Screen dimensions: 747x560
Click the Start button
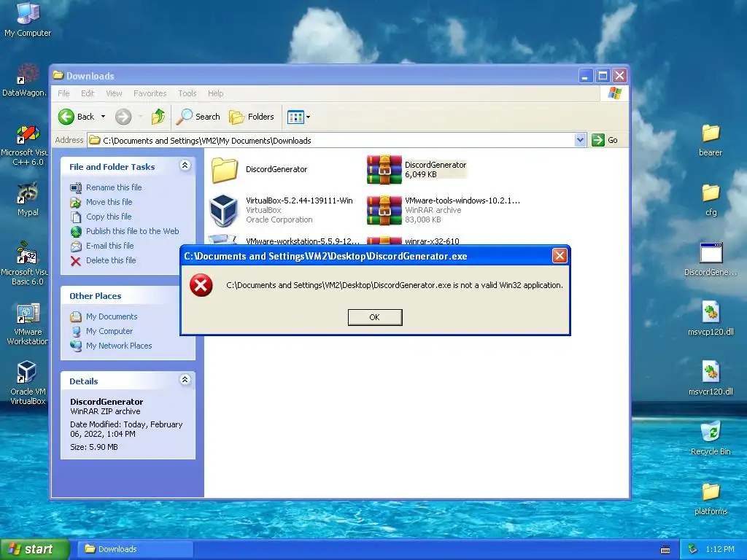tap(34, 549)
